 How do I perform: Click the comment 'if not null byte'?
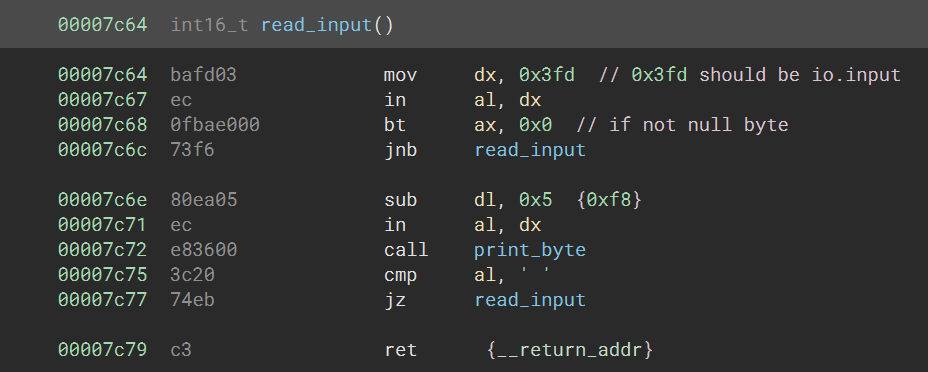pyautogui.click(x=698, y=125)
